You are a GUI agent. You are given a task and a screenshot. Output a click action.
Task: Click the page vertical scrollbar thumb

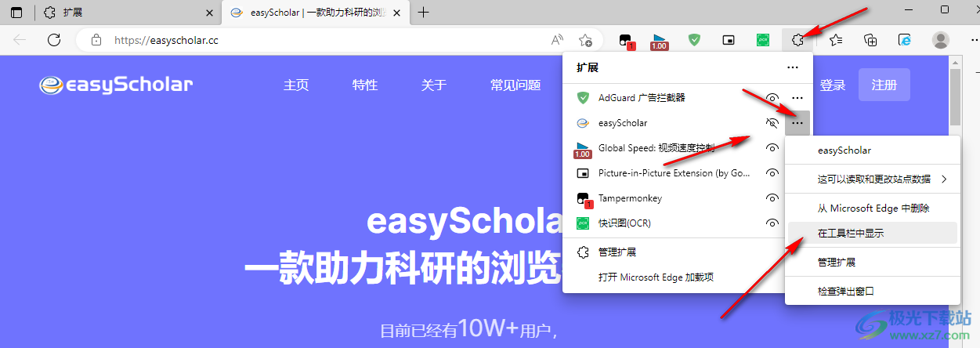954,97
